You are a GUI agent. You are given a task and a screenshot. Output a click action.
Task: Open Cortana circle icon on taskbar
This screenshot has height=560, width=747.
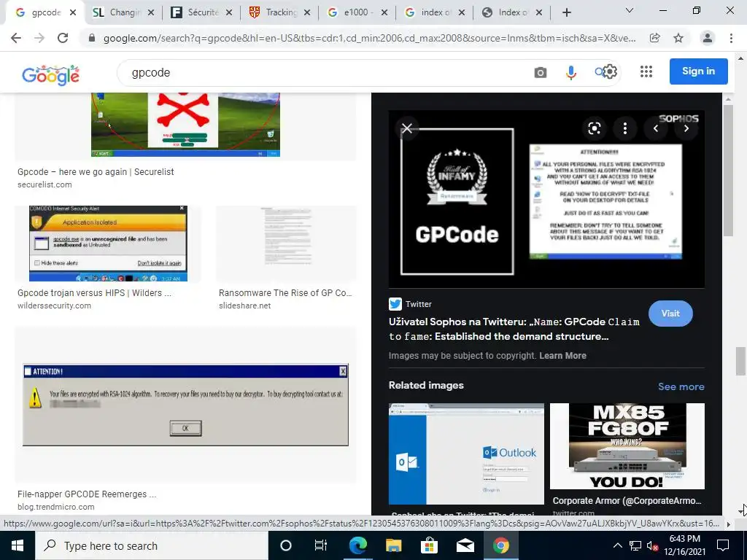[x=286, y=545]
